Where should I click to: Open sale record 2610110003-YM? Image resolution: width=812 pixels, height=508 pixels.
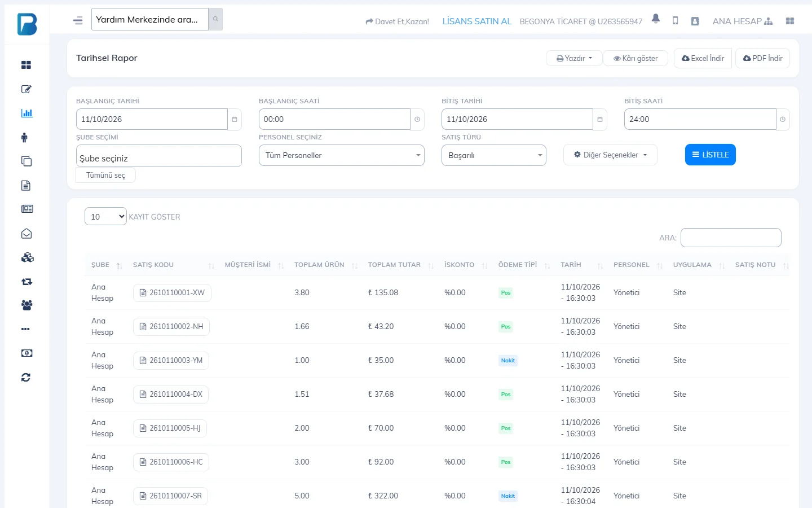click(171, 361)
